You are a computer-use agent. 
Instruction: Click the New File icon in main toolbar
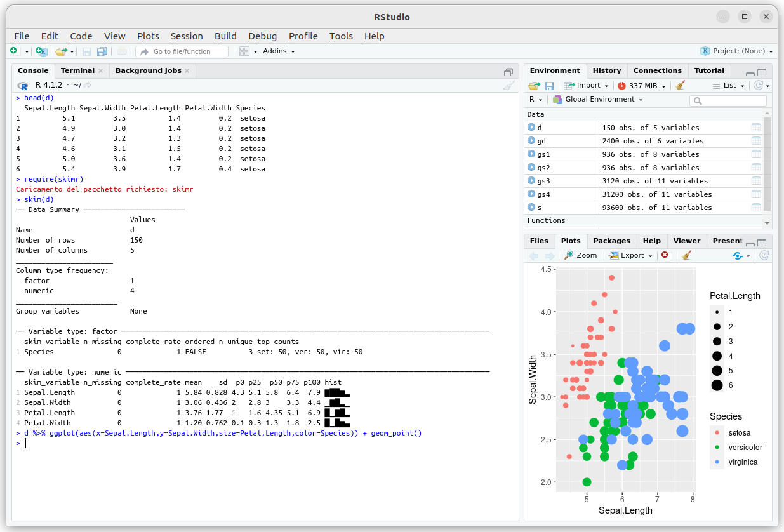coord(14,51)
